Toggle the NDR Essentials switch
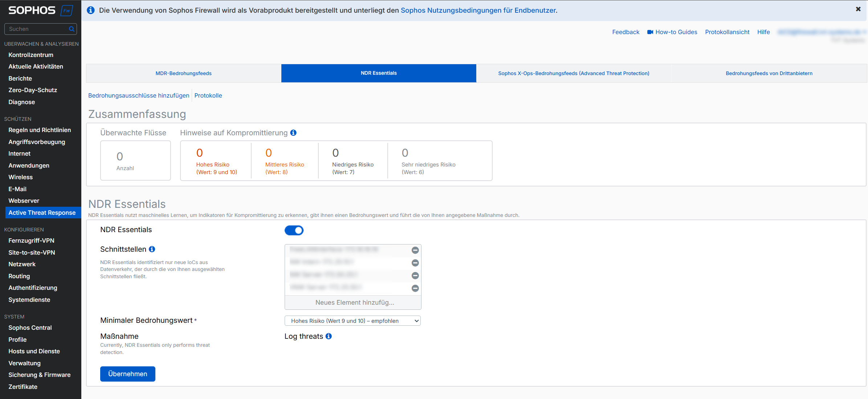 [294, 230]
